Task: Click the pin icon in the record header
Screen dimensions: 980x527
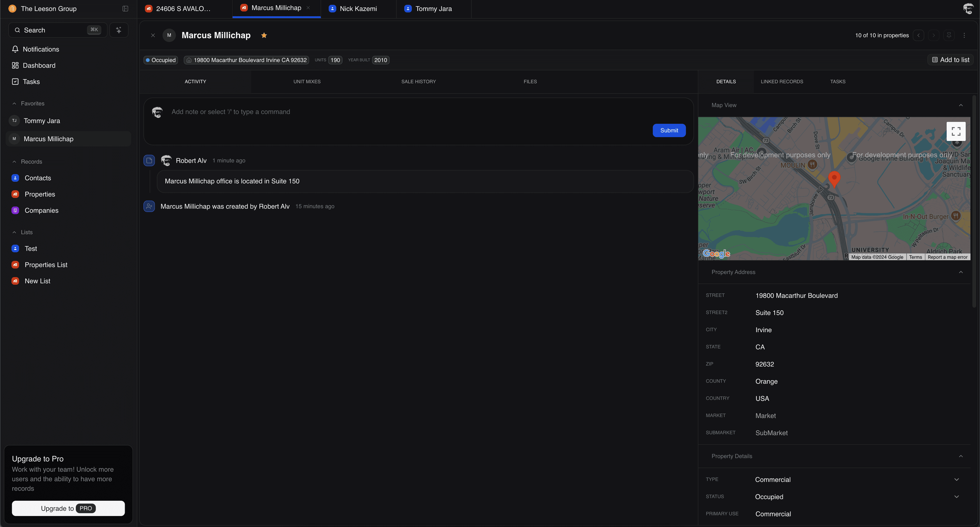Action: click(x=949, y=35)
